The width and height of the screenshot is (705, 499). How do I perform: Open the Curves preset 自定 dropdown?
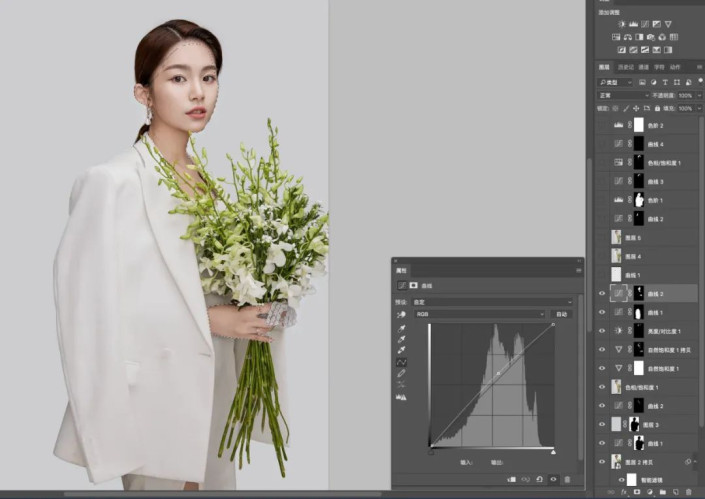click(x=493, y=302)
